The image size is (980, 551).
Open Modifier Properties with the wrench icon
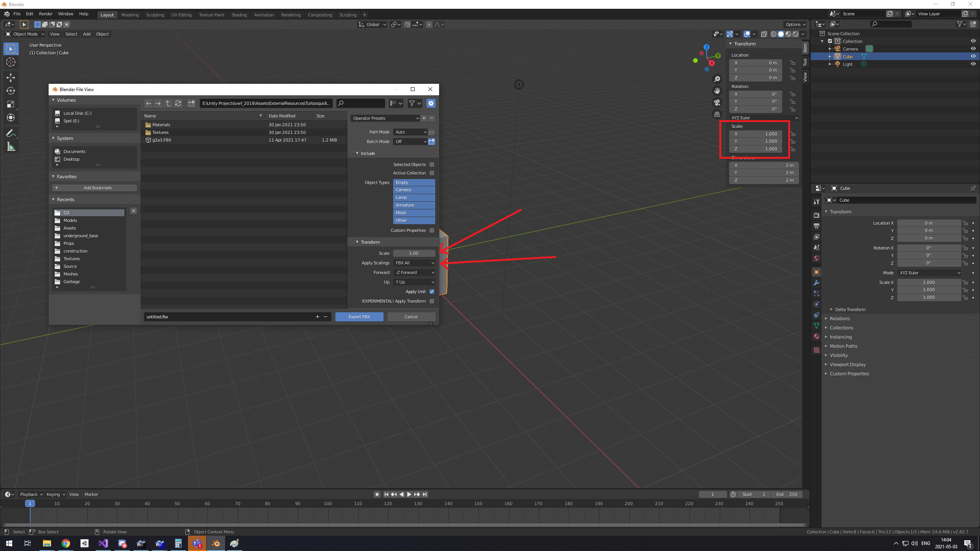(x=816, y=283)
